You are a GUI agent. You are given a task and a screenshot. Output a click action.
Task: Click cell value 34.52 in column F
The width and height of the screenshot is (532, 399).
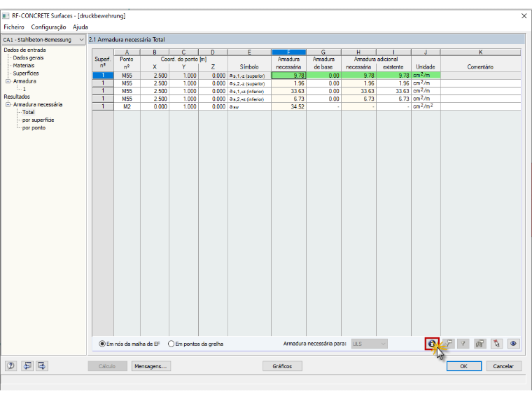[288, 107]
